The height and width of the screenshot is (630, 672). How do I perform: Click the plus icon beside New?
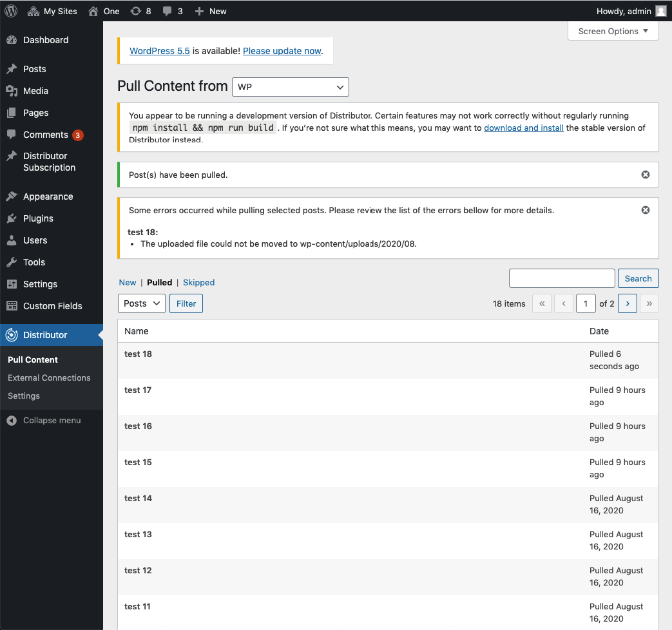pos(199,11)
